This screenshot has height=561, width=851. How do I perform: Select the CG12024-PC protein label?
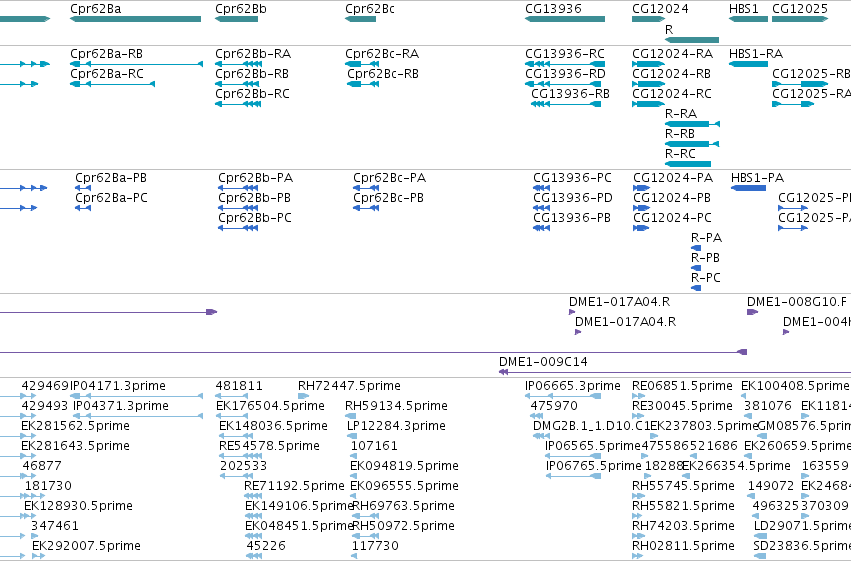672,218
